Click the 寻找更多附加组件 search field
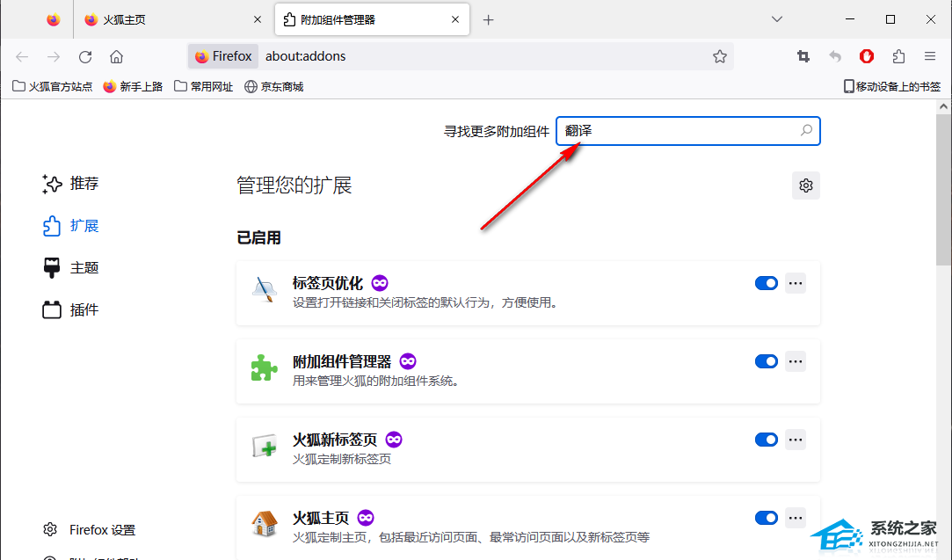952x560 pixels. pos(688,131)
